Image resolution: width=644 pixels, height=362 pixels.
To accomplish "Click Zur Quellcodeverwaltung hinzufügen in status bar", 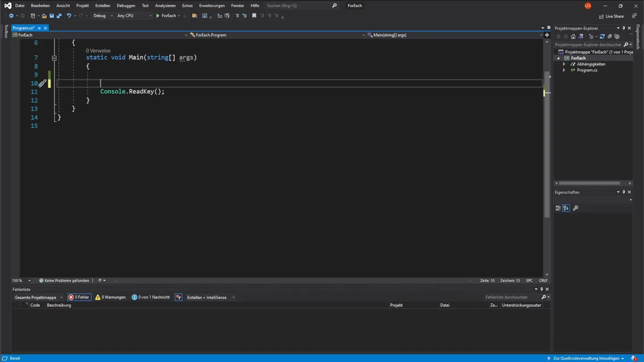I will pyautogui.click(x=586, y=358).
